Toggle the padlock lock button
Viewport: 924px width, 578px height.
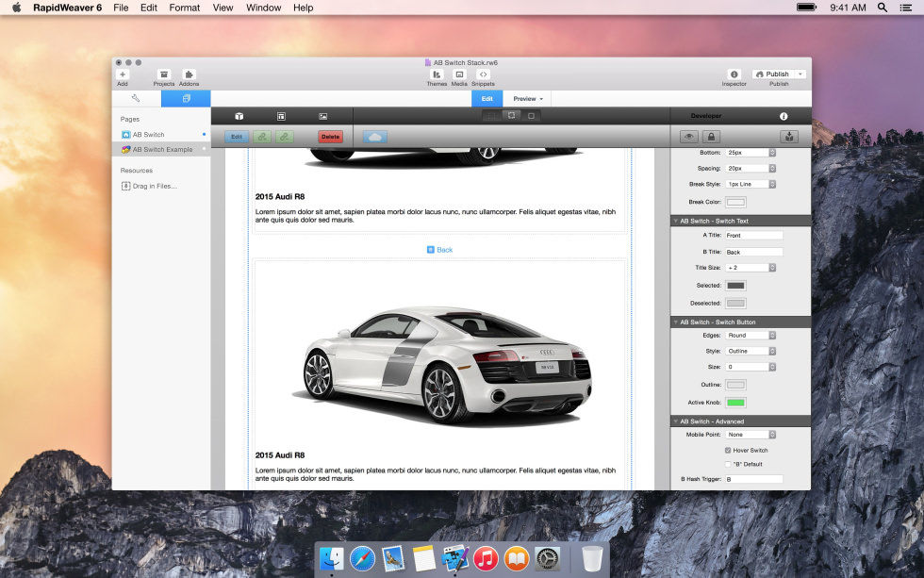pos(711,137)
